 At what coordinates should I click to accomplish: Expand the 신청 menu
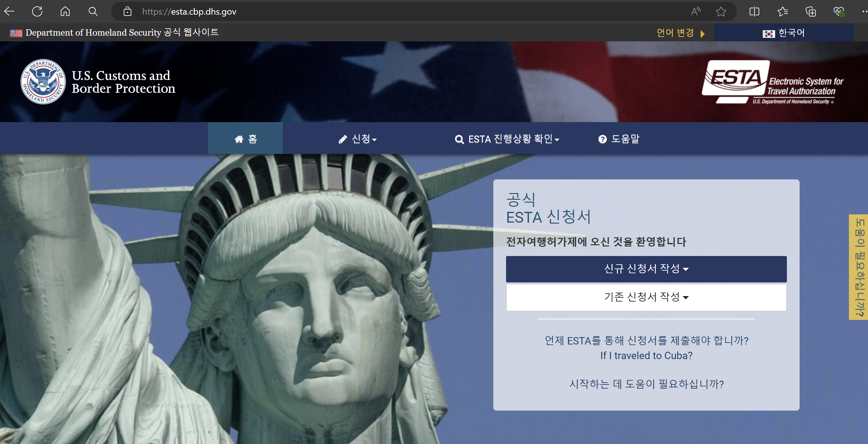click(x=358, y=139)
